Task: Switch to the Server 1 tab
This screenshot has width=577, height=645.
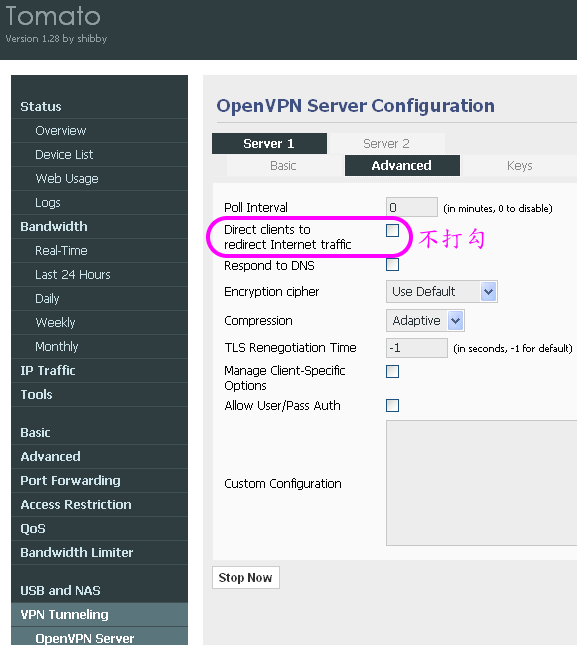Action: pos(269,144)
